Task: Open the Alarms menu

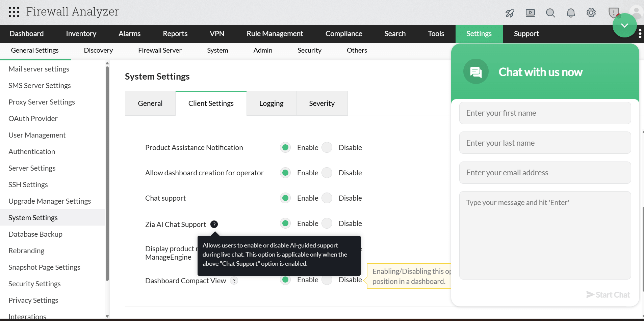Action: click(129, 34)
